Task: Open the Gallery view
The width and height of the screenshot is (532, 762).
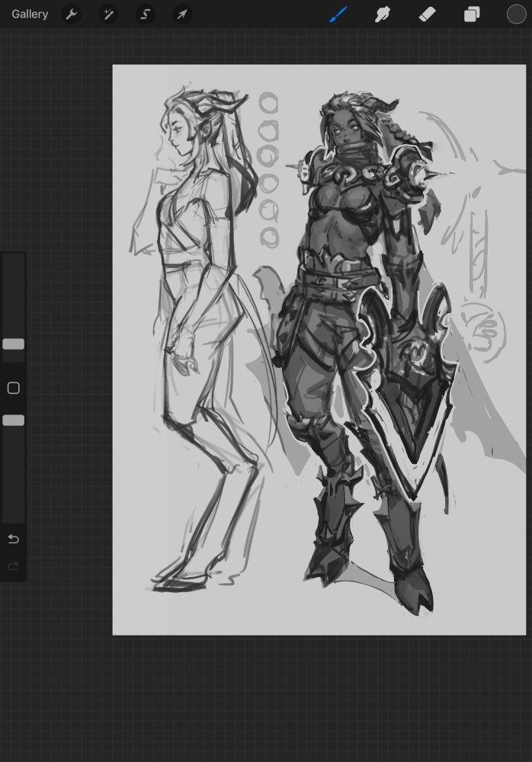Action: coord(30,14)
